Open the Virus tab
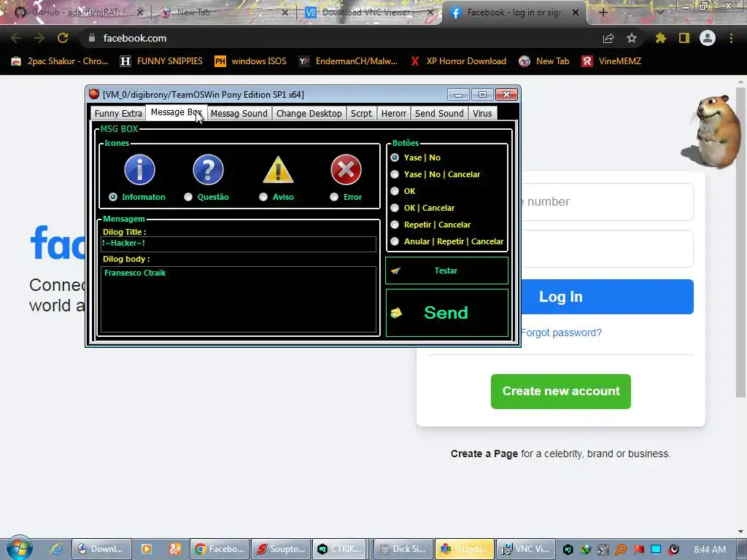The width and height of the screenshot is (747, 560). (482, 113)
